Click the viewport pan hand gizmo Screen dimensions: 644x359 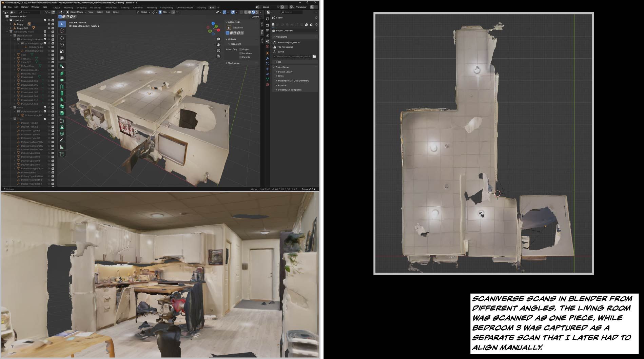click(218, 45)
